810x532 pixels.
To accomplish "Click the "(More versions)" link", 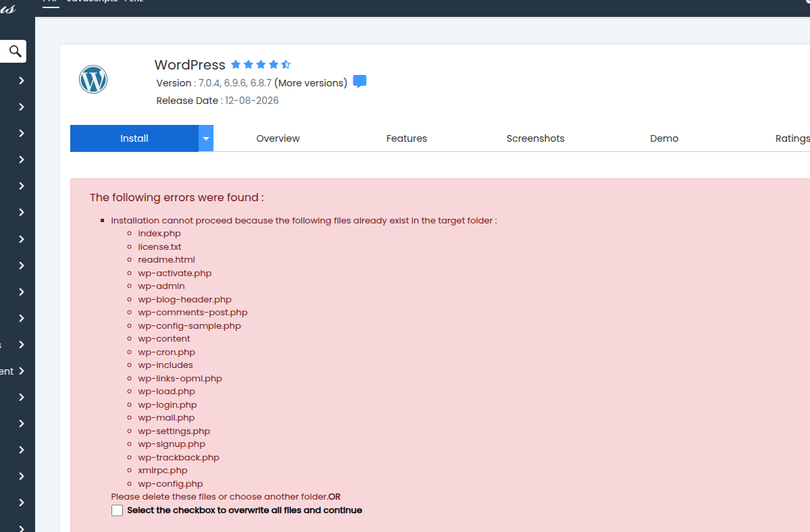I will point(311,83).
